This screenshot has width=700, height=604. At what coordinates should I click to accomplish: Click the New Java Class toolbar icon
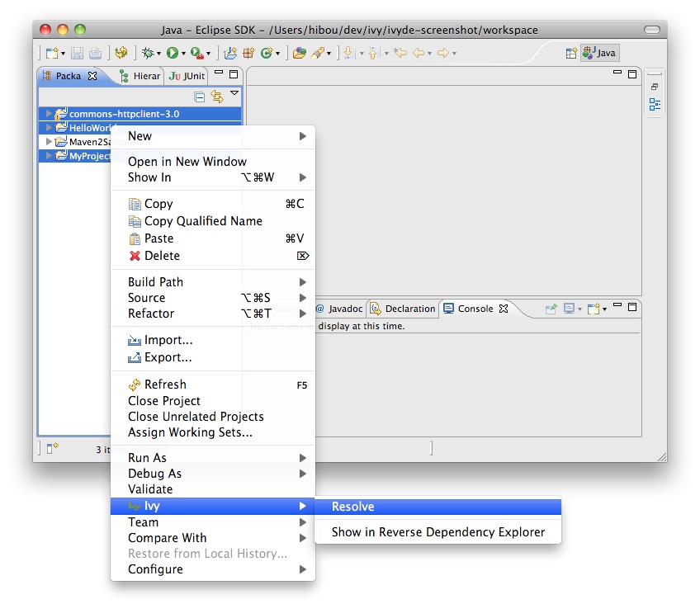[x=267, y=53]
